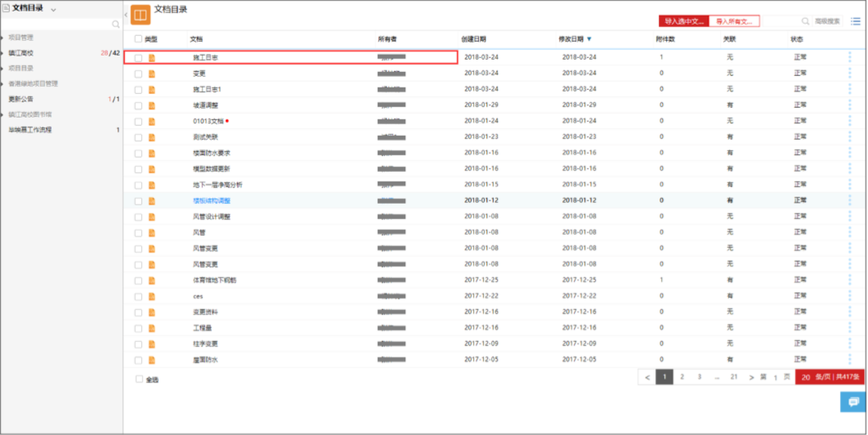This screenshot has height=435, width=868.
Task: Open the 文档目录 dropdown arrow in the sidebar header
Action: 54,10
